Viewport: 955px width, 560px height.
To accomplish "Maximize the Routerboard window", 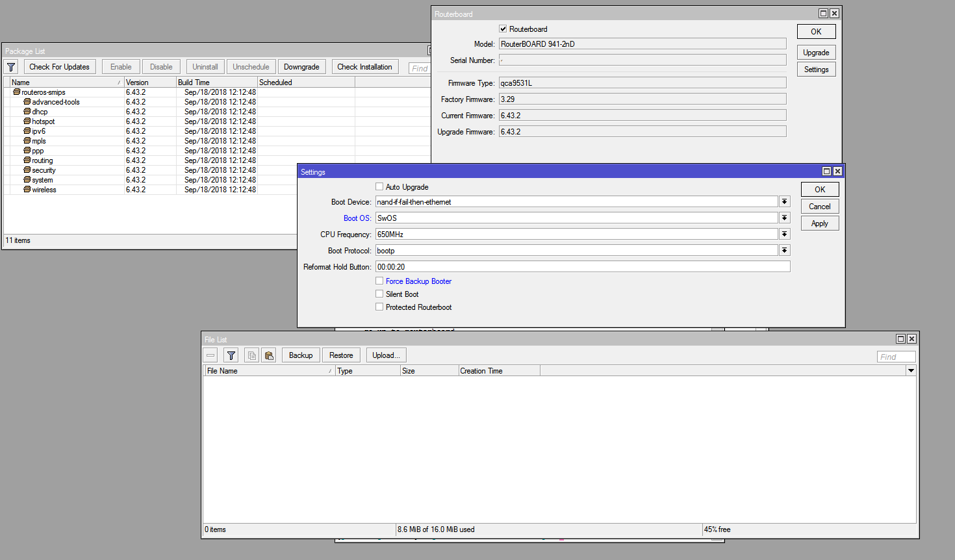I will point(823,14).
